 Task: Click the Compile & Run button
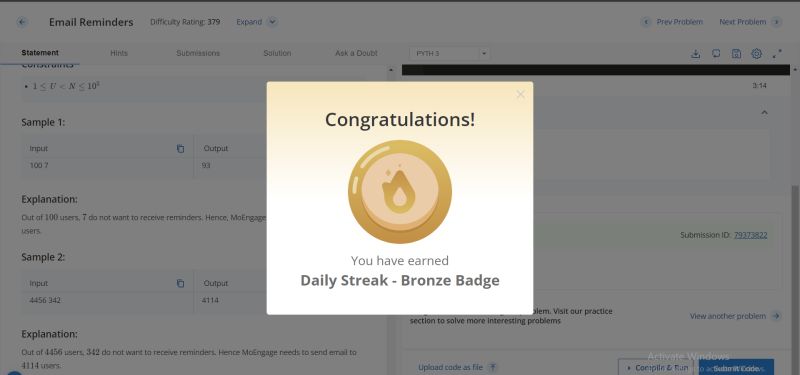pos(657,367)
